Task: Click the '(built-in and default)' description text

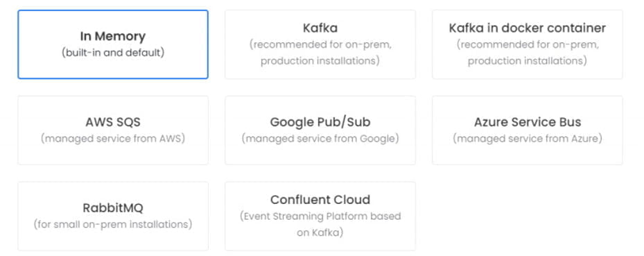Action: tap(113, 53)
